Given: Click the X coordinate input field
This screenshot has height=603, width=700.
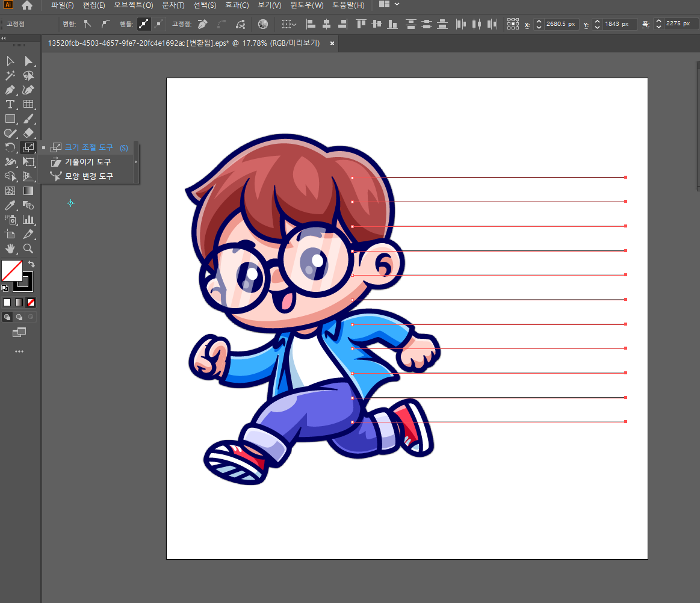Looking at the screenshot, I should (x=561, y=24).
